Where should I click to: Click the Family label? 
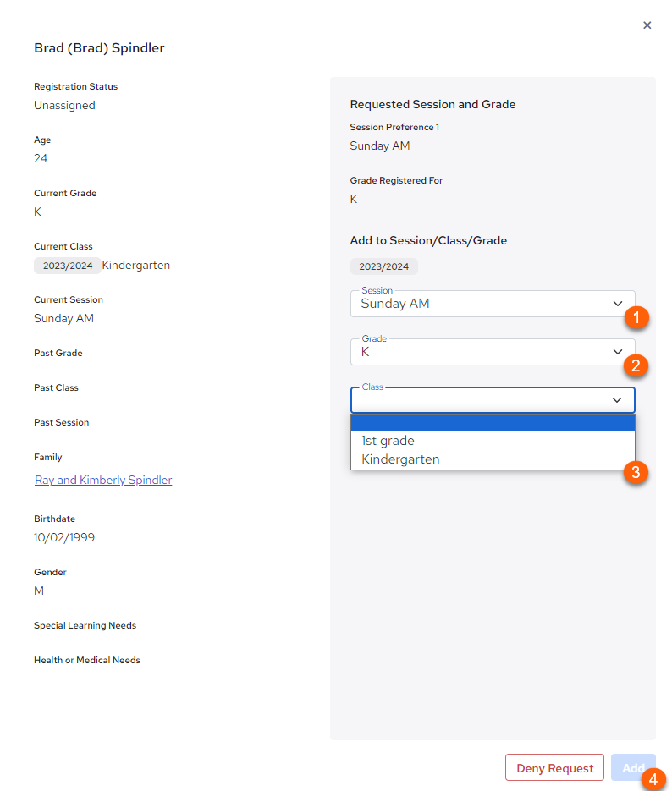(x=48, y=457)
